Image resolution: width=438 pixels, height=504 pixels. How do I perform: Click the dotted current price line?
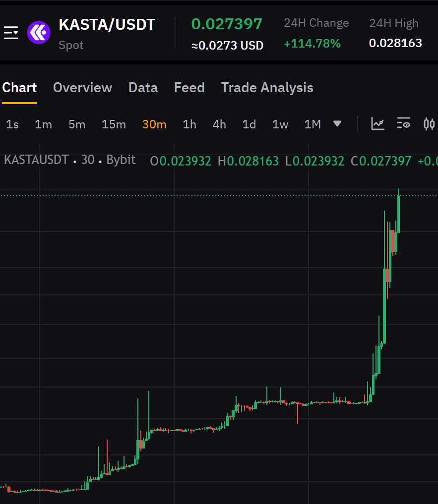219,195
